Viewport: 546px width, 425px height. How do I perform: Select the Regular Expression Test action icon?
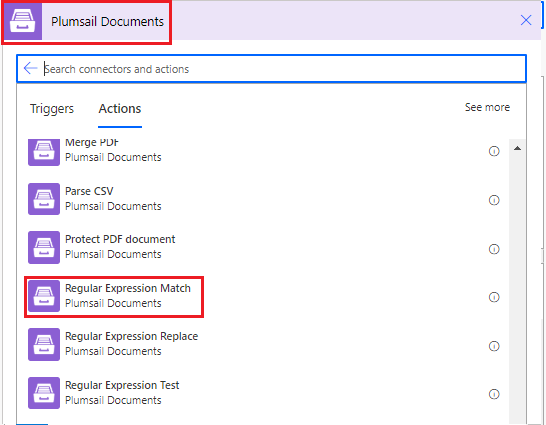tap(44, 393)
